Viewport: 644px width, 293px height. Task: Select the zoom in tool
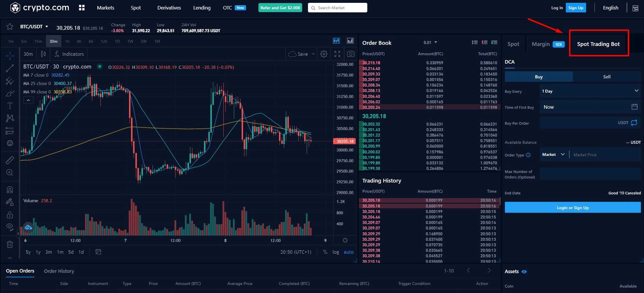point(10,172)
